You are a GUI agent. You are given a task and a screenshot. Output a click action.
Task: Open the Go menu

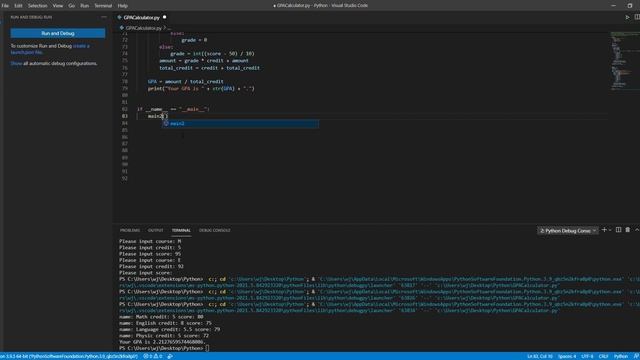71,6
